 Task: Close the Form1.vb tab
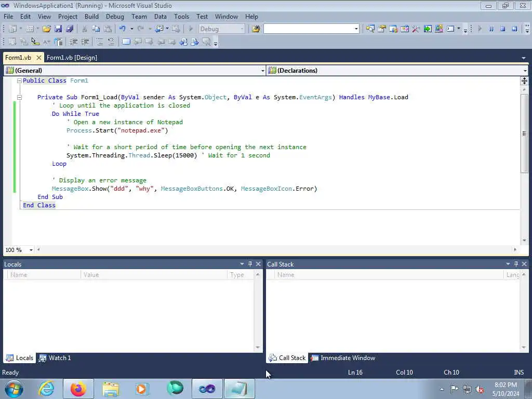[38, 58]
